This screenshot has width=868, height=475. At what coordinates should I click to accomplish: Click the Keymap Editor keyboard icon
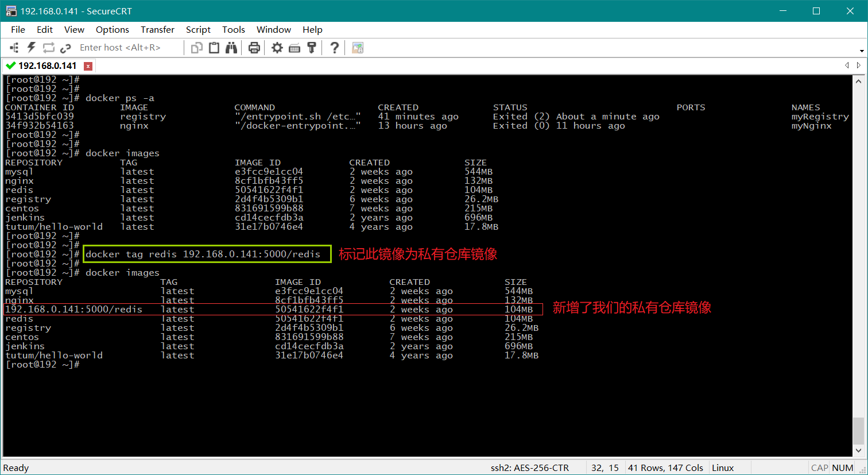tap(294, 48)
